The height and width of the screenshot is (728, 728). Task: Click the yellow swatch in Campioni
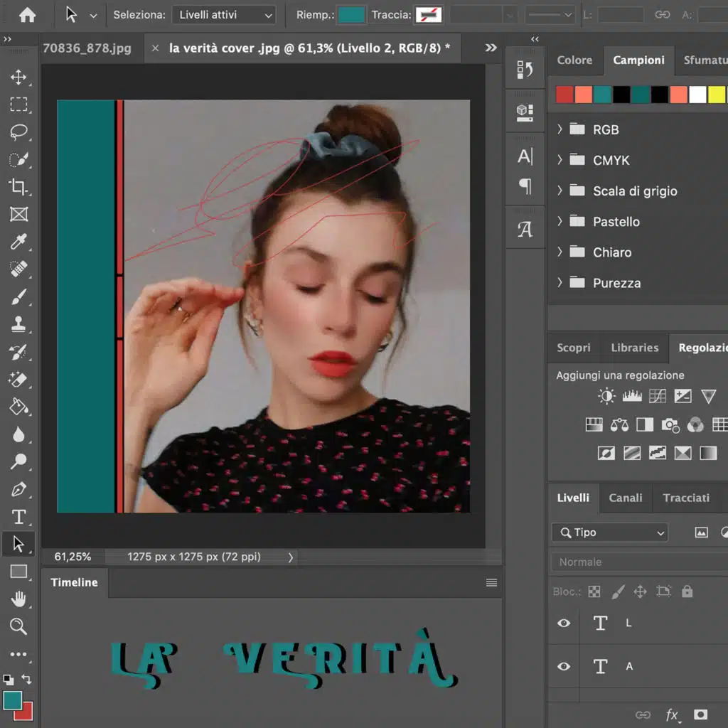point(717,95)
